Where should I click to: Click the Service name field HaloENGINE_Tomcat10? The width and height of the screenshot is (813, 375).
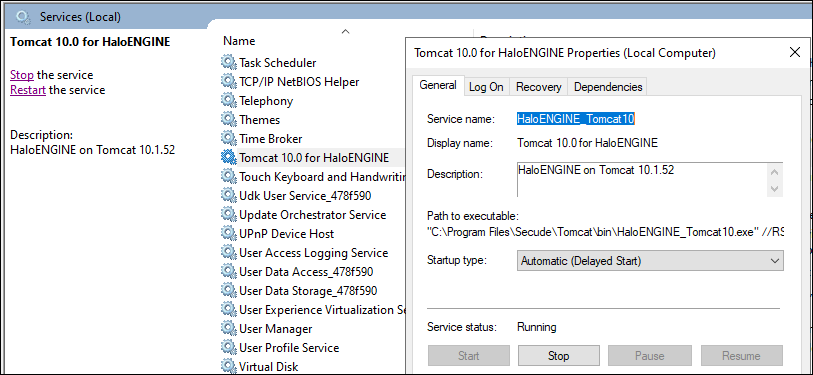[x=576, y=119]
